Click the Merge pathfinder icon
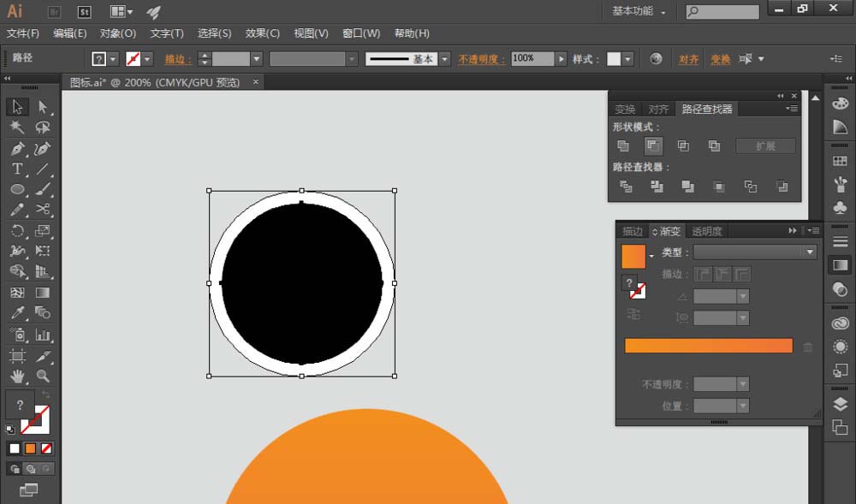 (688, 187)
